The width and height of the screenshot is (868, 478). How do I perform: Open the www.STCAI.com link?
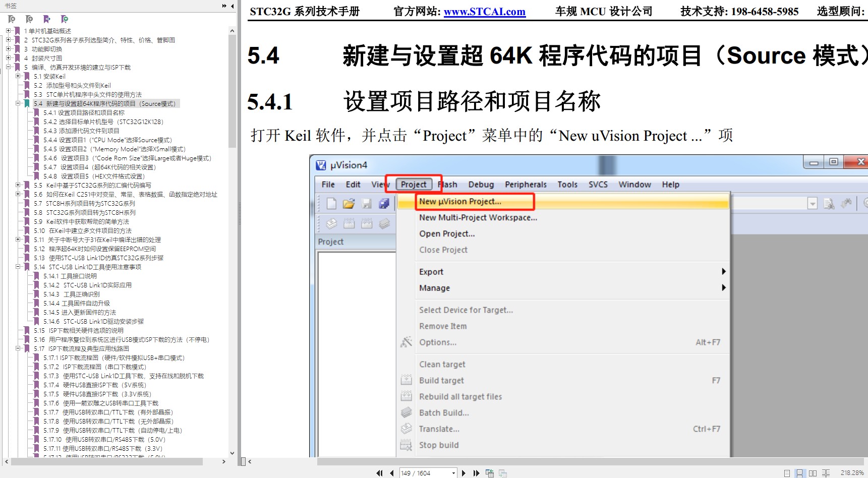click(x=484, y=12)
